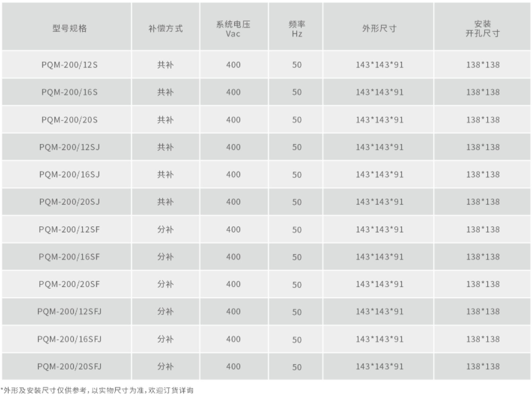The height and width of the screenshot is (401, 532).
Task: Click the 安装开孔尺寸 header cell
Action: click(x=482, y=27)
